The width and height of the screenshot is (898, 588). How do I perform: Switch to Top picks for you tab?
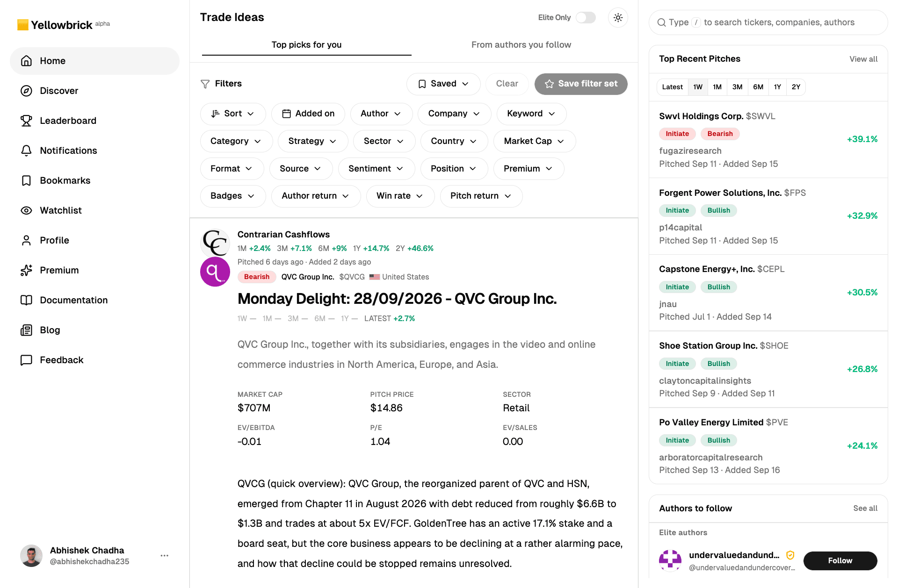coord(307,45)
